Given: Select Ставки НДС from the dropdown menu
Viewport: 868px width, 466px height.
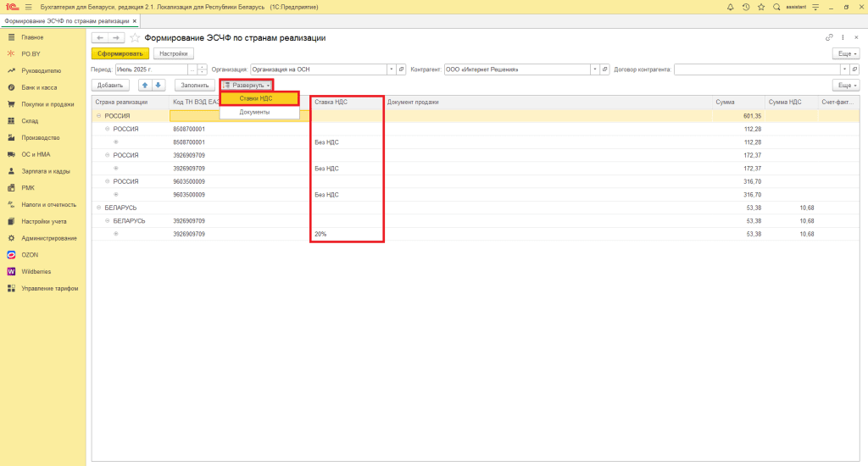Looking at the screenshot, I should [259, 99].
